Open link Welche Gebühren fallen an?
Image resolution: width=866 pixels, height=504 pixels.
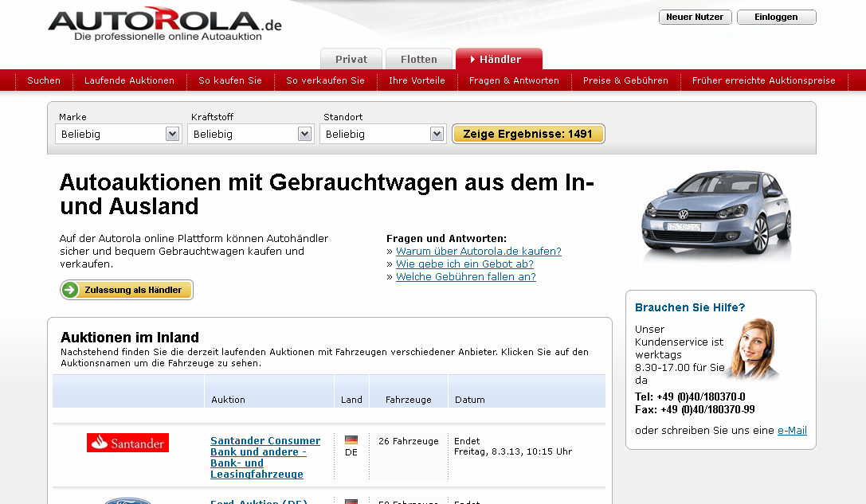tap(466, 276)
